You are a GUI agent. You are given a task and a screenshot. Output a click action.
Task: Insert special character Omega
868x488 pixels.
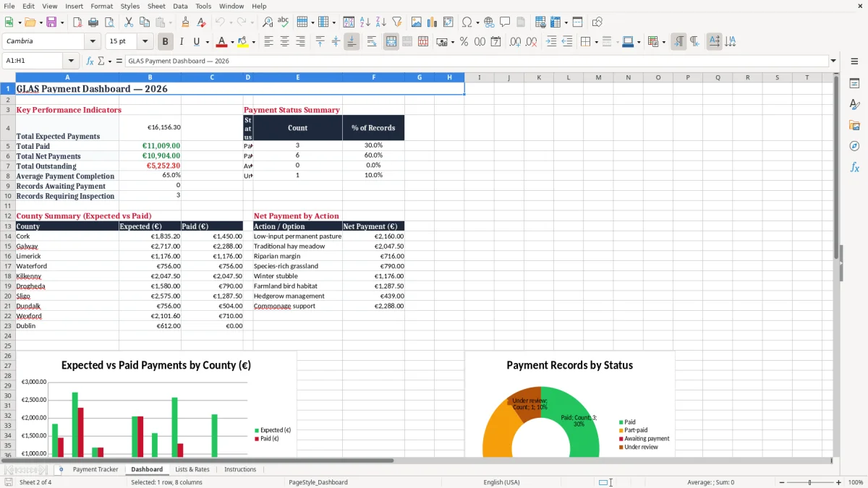click(467, 22)
